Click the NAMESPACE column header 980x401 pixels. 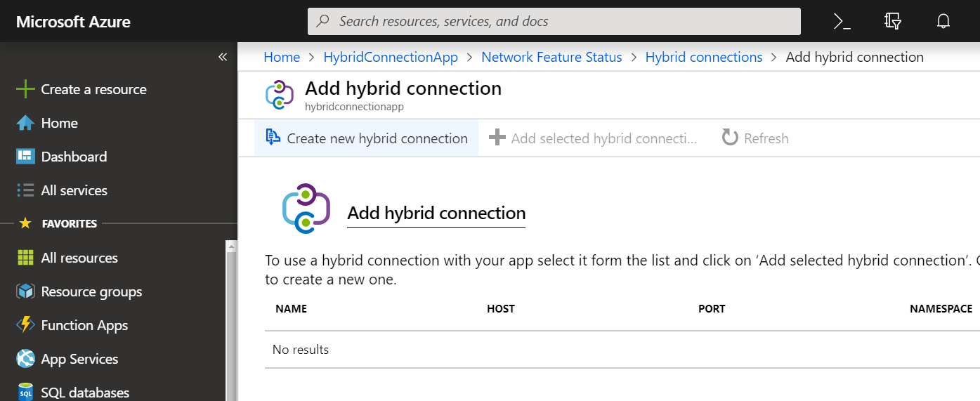[x=941, y=309]
